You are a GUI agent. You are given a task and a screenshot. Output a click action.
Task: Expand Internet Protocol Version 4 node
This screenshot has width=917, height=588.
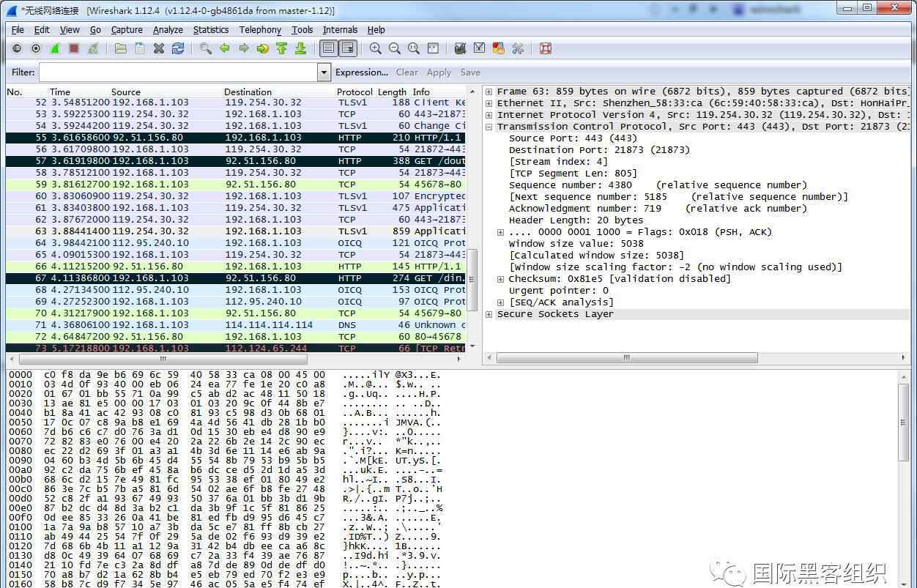coord(489,115)
